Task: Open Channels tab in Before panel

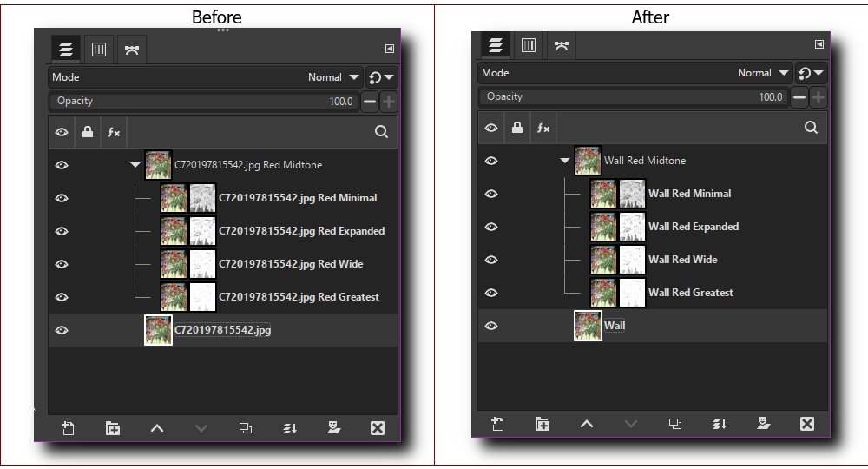Action: pyautogui.click(x=99, y=50)
